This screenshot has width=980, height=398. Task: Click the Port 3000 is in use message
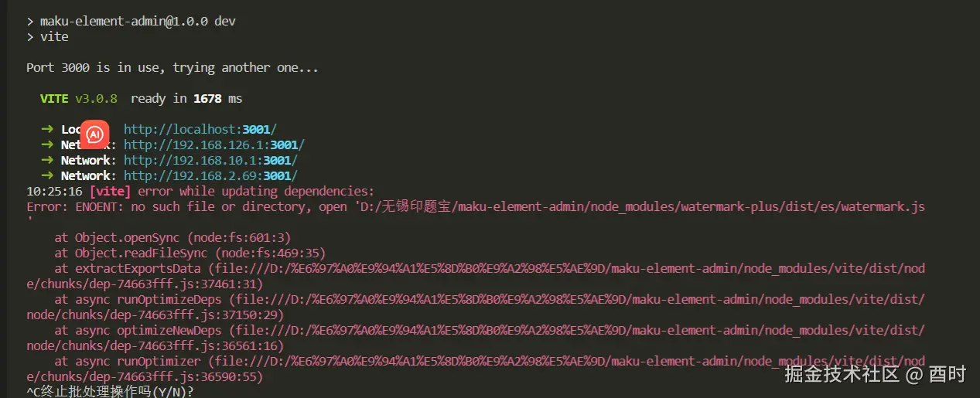pyautogui.click(x=172, y=68)
